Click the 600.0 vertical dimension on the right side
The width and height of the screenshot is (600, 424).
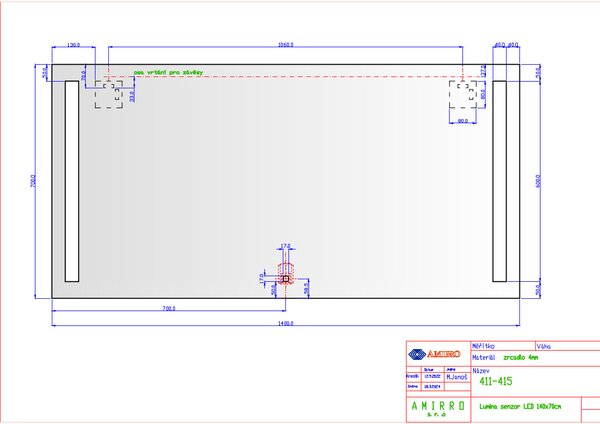[x=538, y=181]
